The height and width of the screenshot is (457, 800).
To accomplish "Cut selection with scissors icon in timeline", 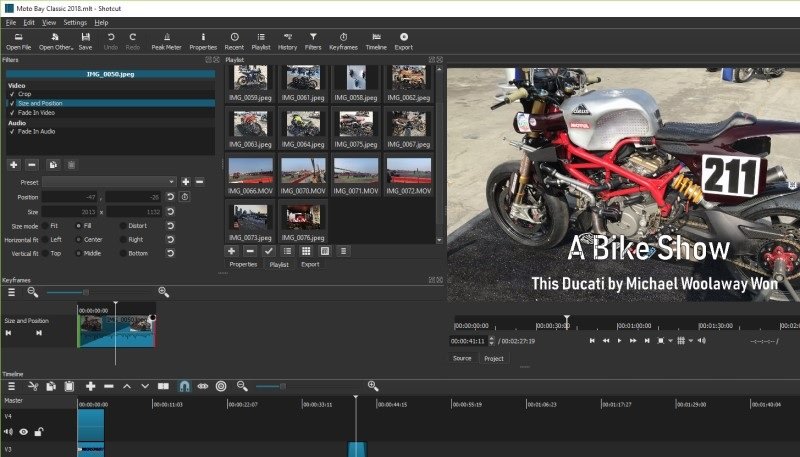I will click(33, 386).
